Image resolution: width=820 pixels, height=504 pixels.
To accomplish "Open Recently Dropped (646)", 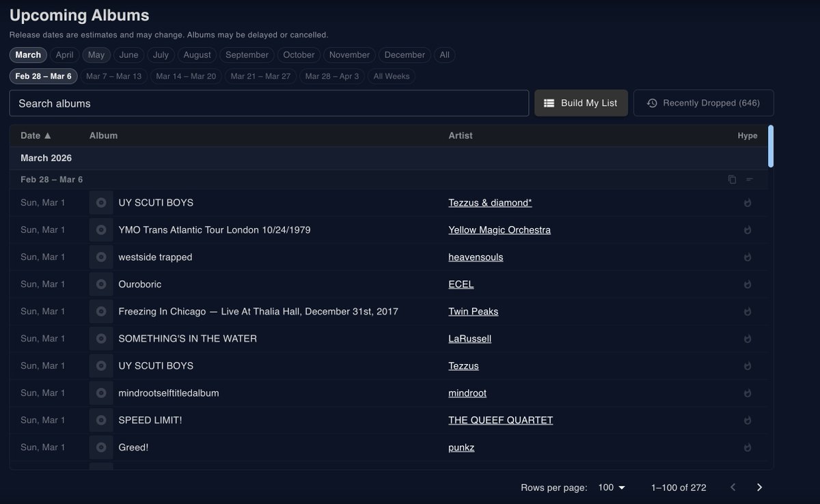I will [x=704, y=103].
